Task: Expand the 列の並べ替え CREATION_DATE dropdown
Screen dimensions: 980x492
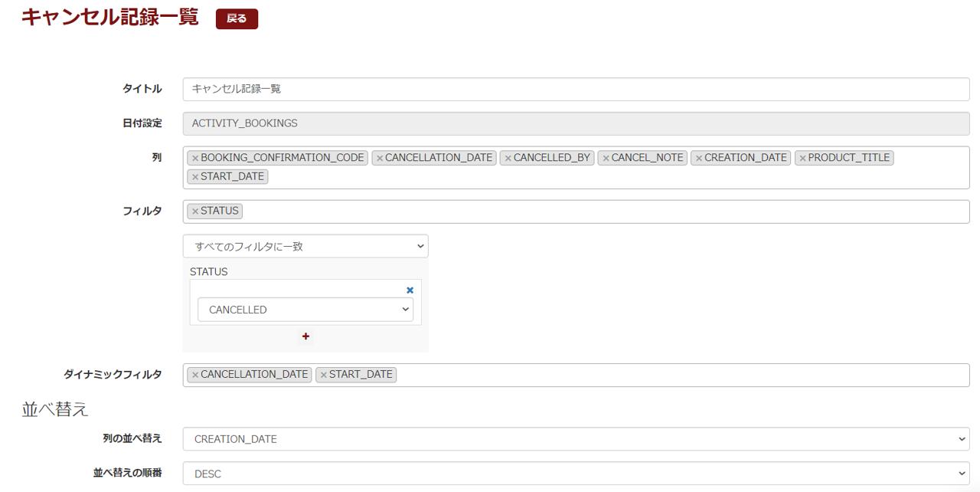Action: [x=576, y=439]
